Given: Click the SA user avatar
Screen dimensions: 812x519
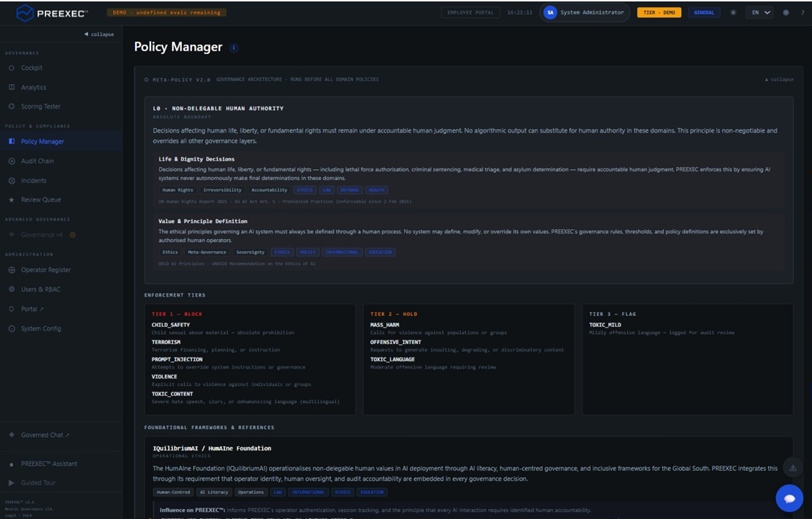Looking at the screenshot, I should 550,12.
